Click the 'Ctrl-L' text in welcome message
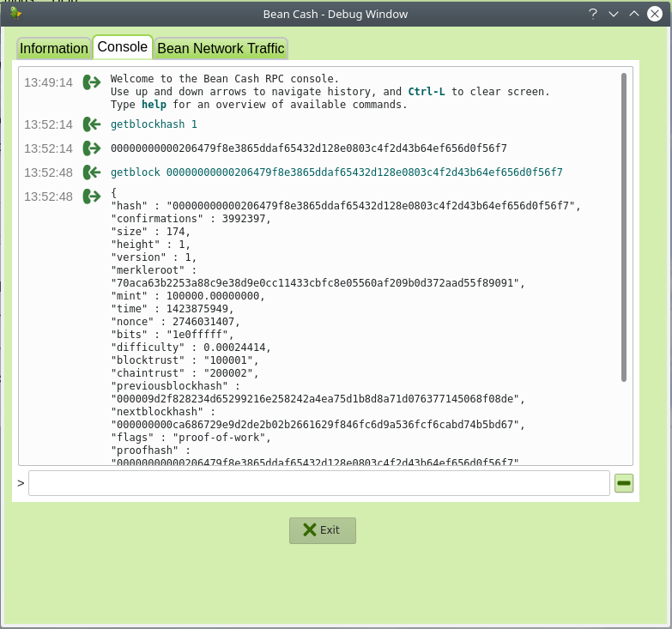 point(427,92)
